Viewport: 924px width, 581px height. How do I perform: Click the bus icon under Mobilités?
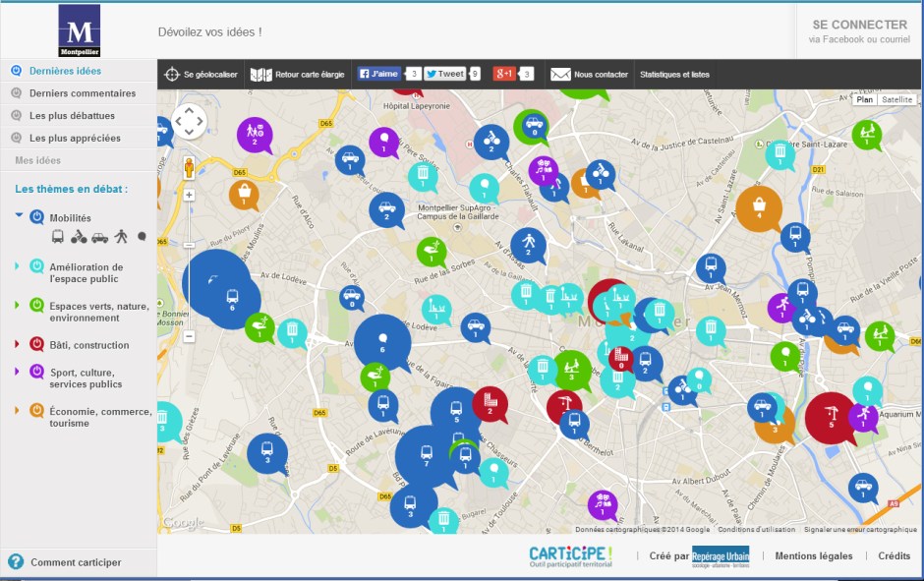[58, 237]
